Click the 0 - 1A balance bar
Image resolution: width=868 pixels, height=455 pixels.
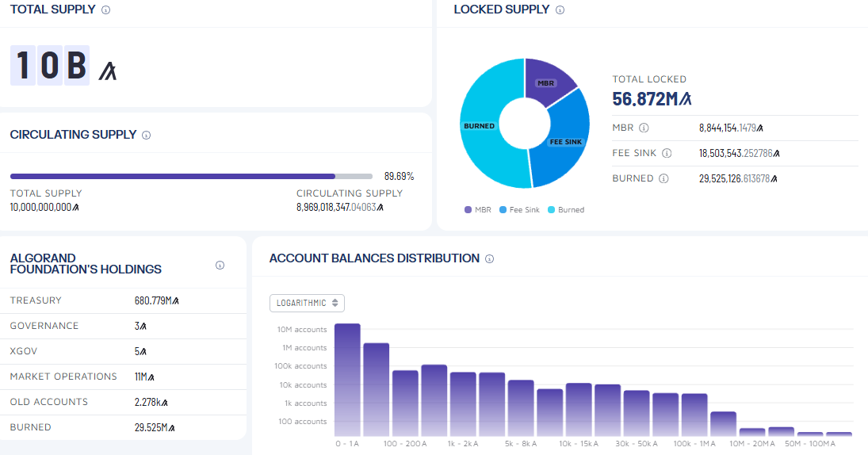pyautogui.click(x=348, y=380)
